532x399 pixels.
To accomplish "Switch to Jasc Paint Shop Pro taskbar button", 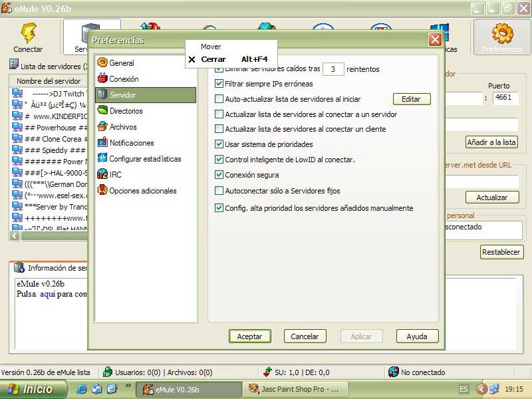I will point(295,389).
